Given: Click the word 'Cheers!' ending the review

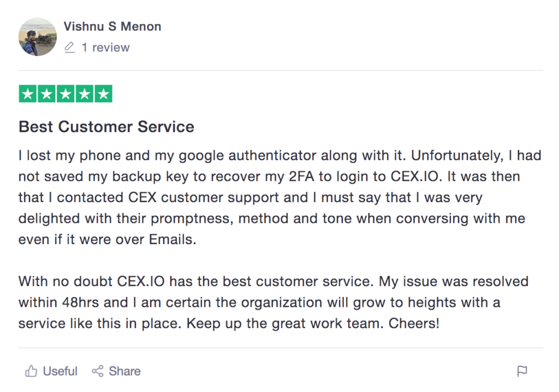Looking at the screenshot, I should [414, 324].
